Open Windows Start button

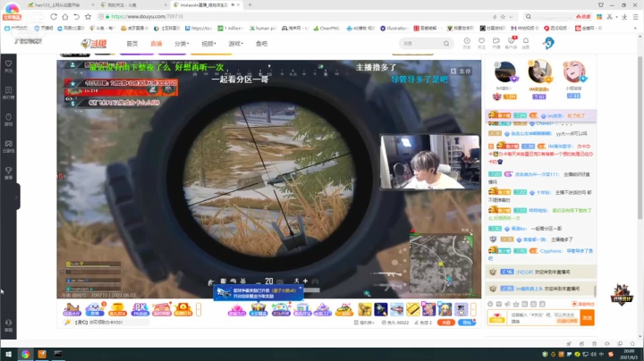click(8, 354)
